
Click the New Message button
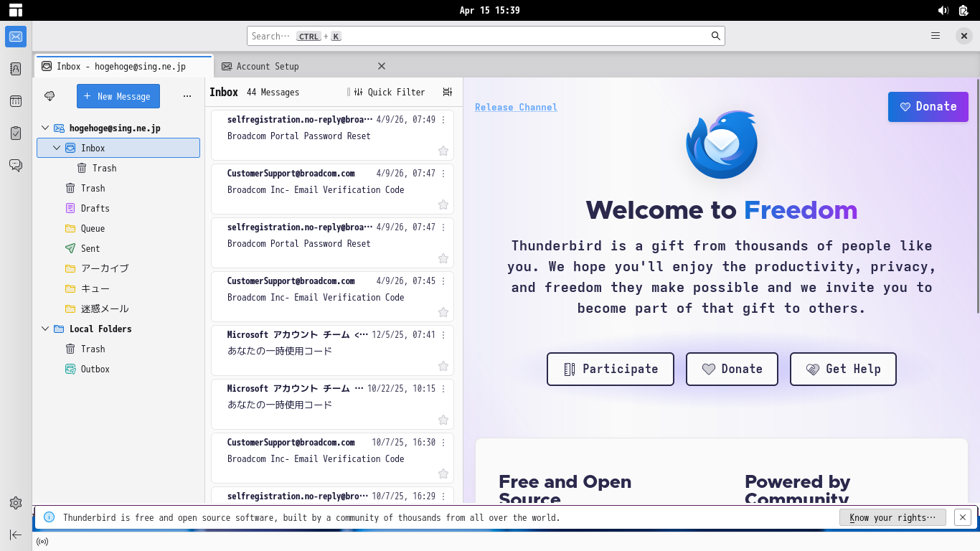[118, 96]
